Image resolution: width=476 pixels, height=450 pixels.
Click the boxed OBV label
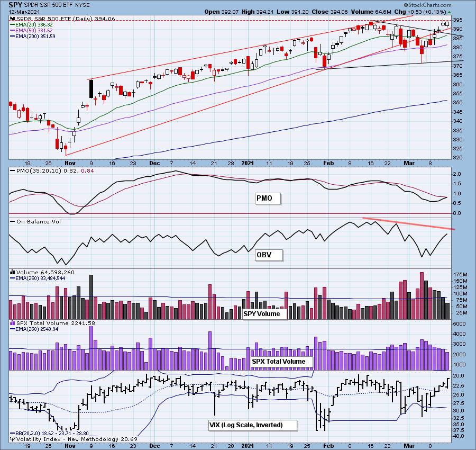[269, 255]
